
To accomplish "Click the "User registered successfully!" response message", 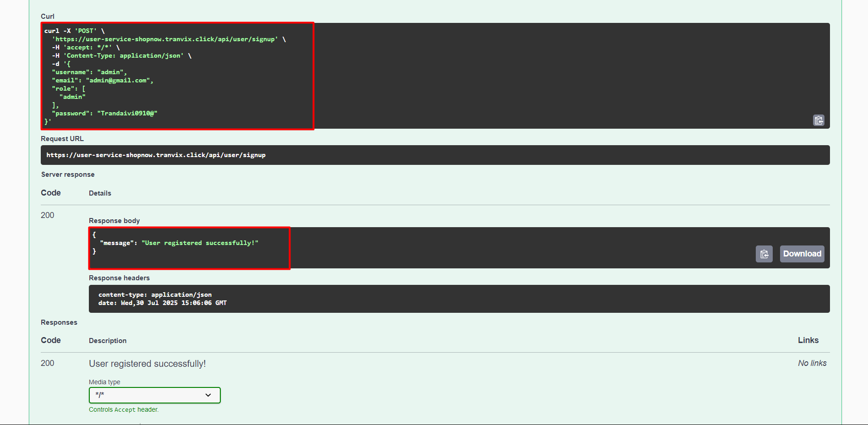I will 200,243.
